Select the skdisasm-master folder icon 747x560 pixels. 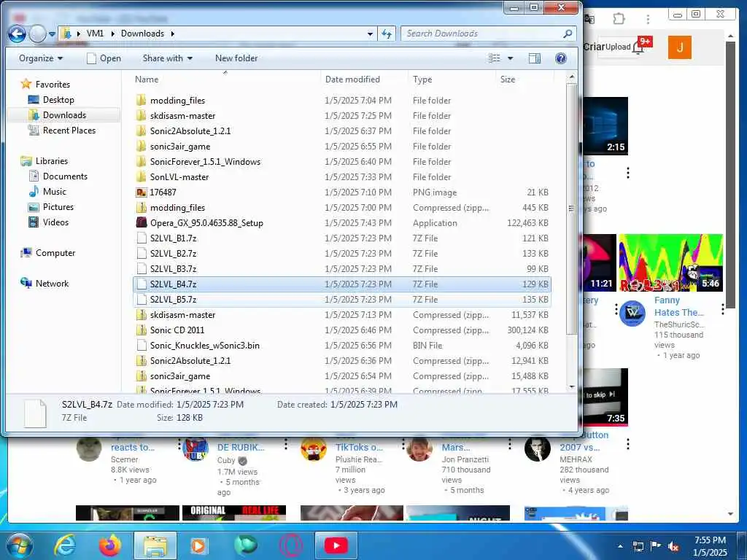[x=141, y=116]
